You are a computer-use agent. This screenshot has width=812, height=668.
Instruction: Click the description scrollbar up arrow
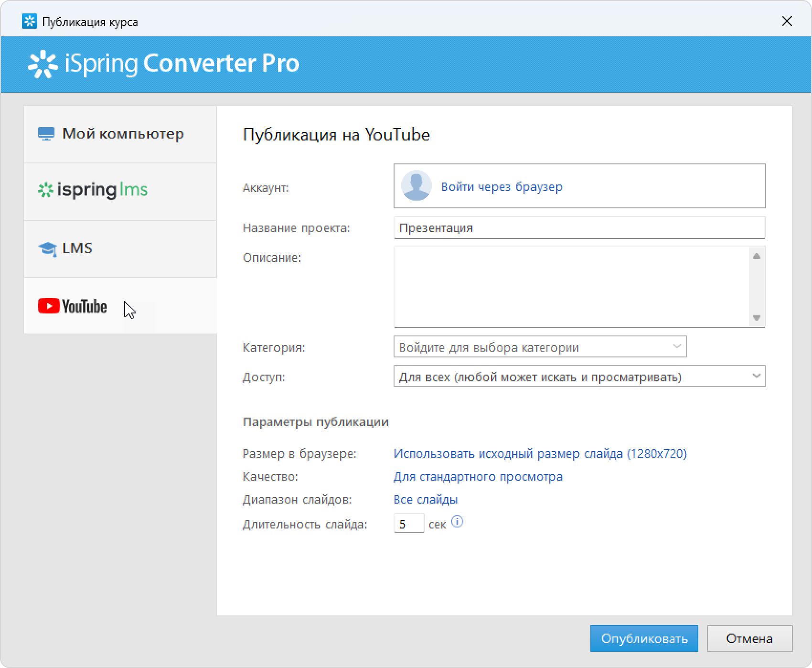point(757,257)
